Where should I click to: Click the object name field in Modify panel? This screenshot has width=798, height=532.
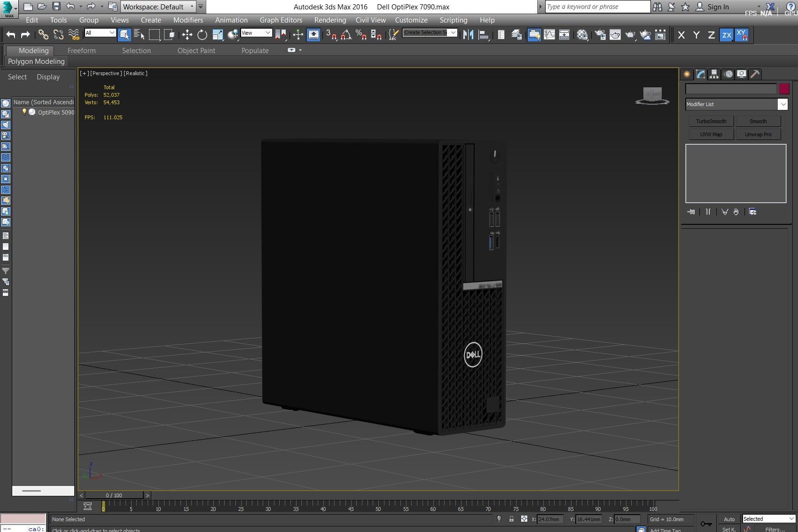pos(731,89)
